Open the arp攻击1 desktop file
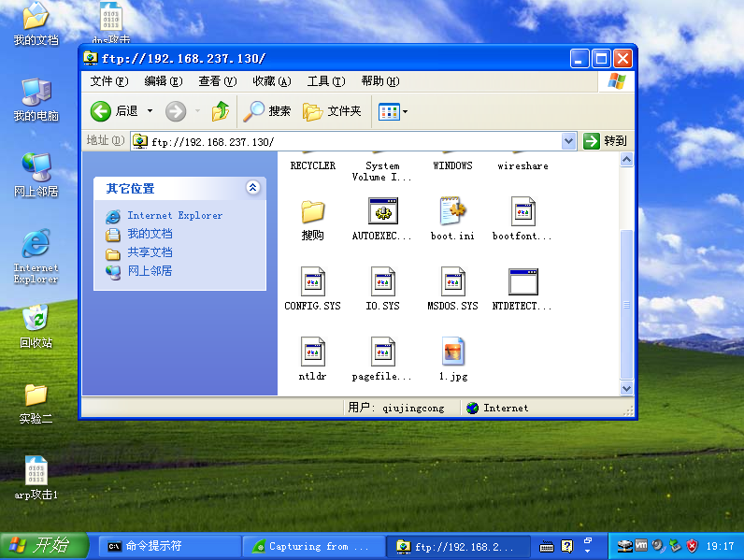Viewport: 744px width, 560px height. [36, 478]
